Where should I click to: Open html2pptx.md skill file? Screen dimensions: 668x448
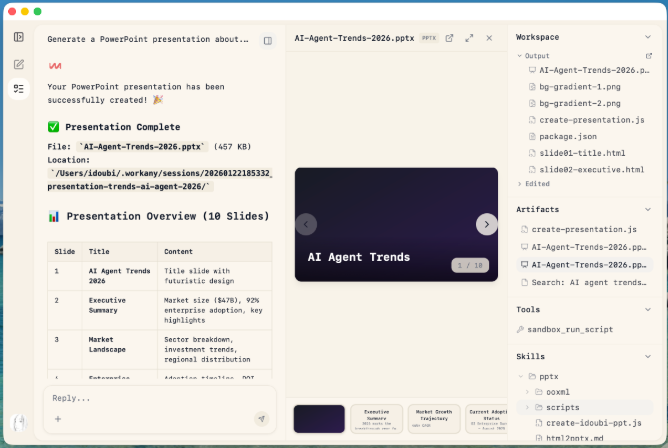570,438
